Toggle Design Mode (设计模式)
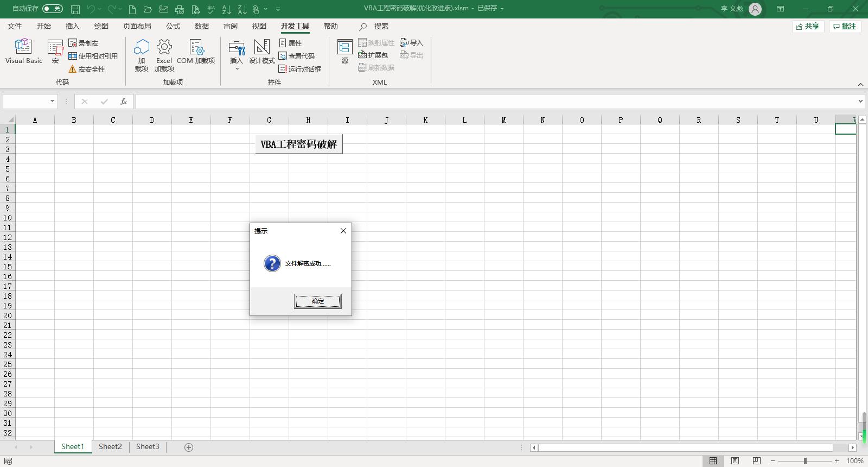Viewport: 868px width, 467px height. tap(261, 52)
